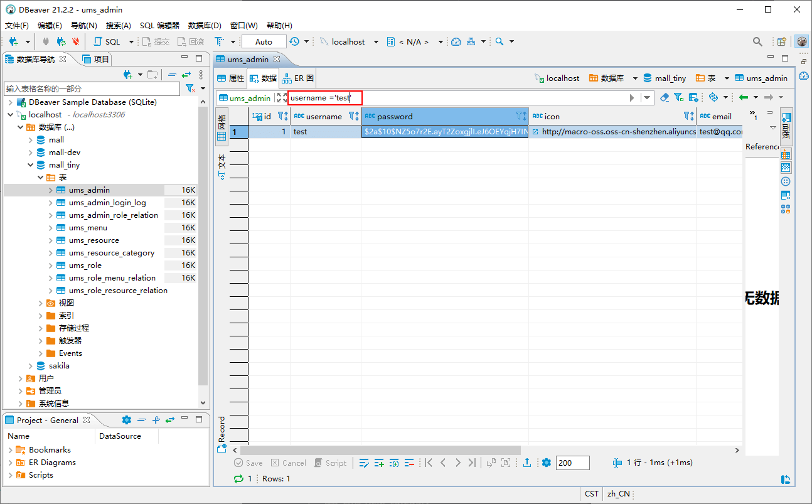Open the dashboard gauge icon in main toolbar
Screen dimensions: 812x504
pos(456,41)
